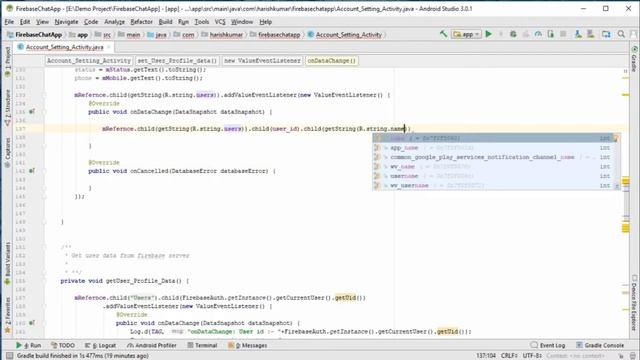Select FirebaseChatApp in navigation bar
This screenshot has width=640, height=360.
(35, 35)
